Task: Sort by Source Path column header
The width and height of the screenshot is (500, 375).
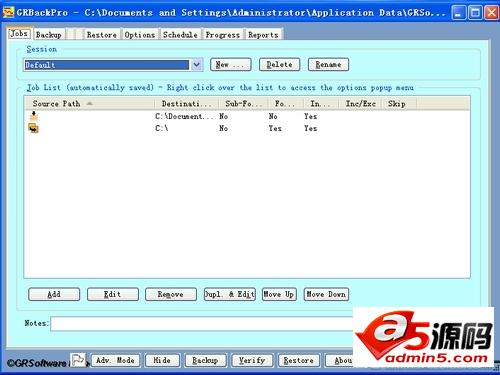Action: click(x=89, y=104)
